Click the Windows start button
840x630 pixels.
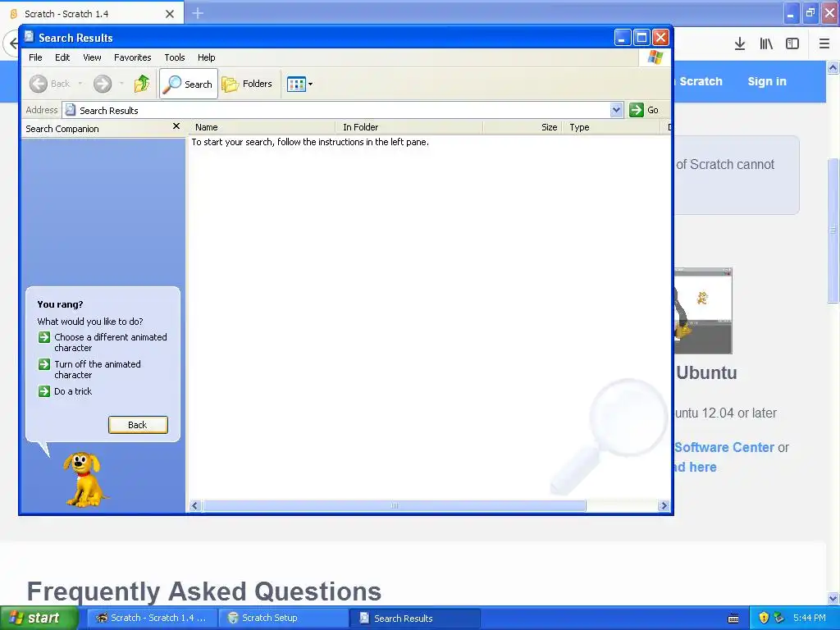point(39,619)
